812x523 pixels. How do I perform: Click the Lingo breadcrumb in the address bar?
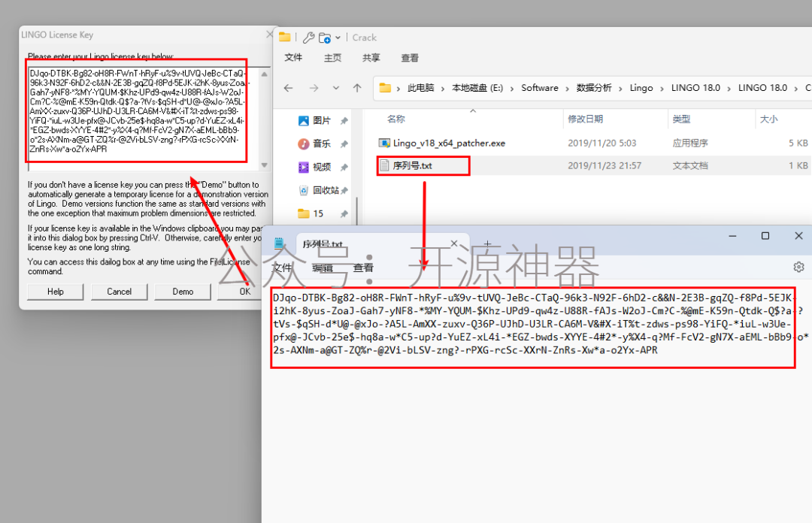pos(641,88)
